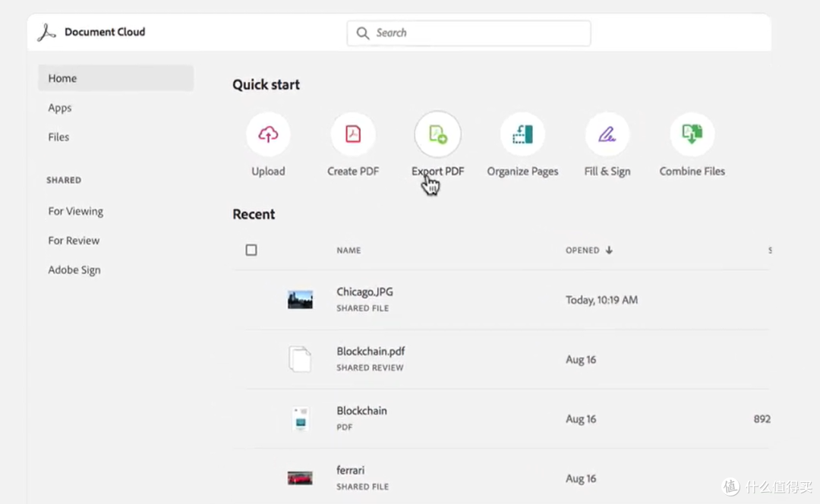Open the Chicago.JPG thumbnail
The image size is (820, 504).
pos(300,300)
